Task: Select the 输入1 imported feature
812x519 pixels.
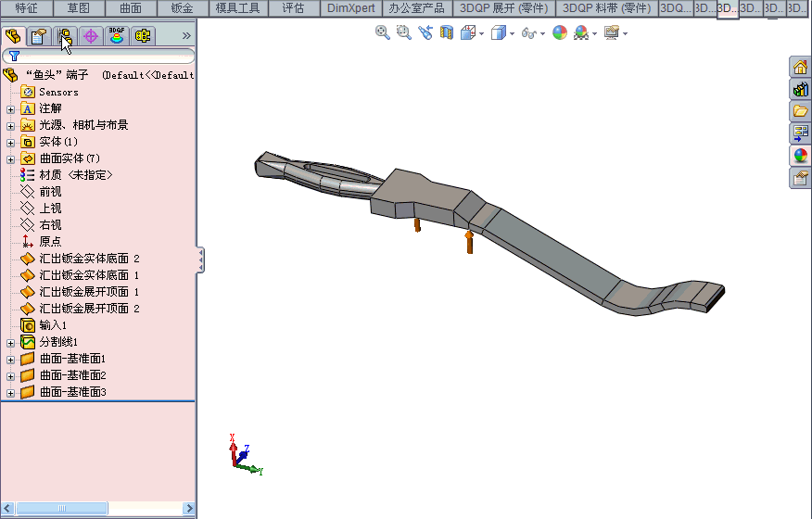Action: pyautogui.click(x=44, y=325)
